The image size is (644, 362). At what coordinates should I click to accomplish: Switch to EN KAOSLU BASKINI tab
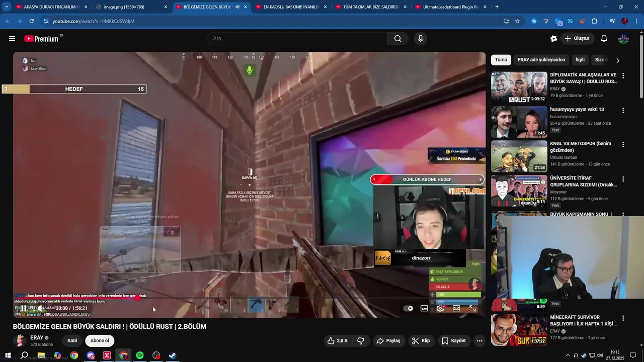point(291,7)
